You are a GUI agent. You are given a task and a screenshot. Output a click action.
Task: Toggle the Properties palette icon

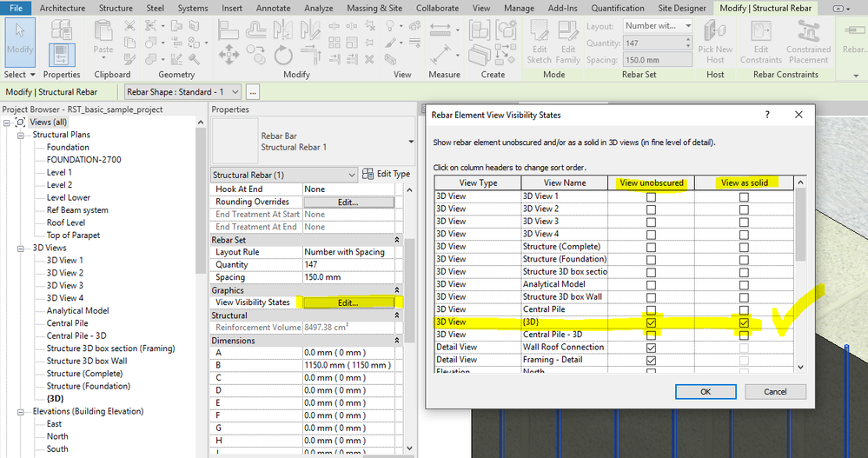(x=62, y=56)
